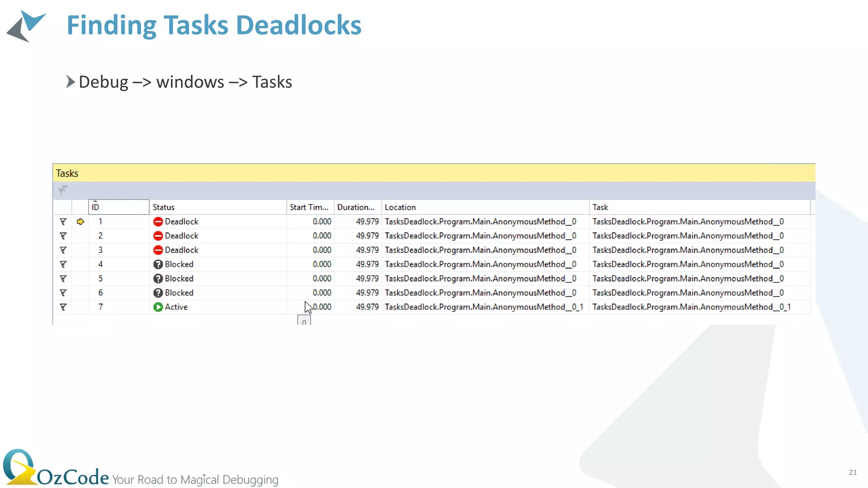
Task: Click the Blocked status text of task 5
Action: (x=179, y=279)
